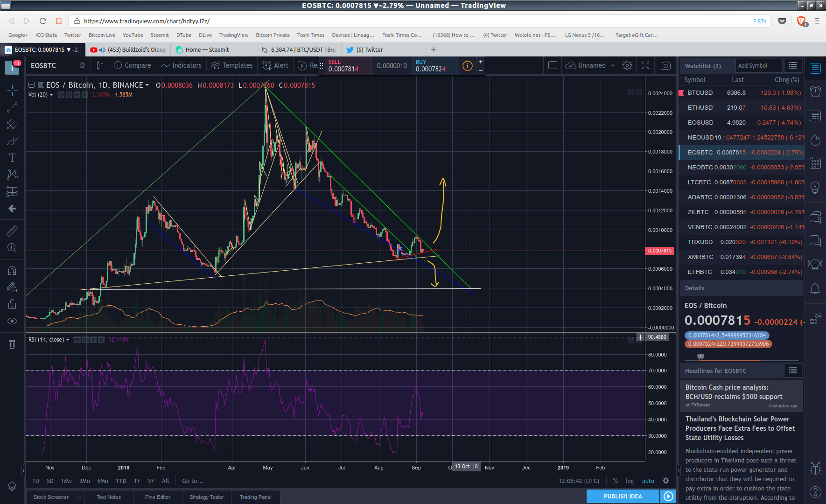Click the Alert button
The image size is (826, 504).
coord(275,65)
